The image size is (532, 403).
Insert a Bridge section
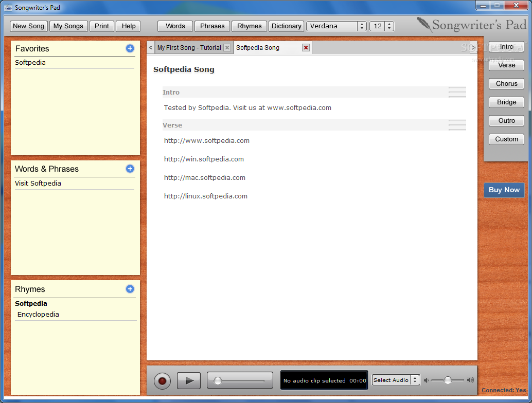pos(507,102)
